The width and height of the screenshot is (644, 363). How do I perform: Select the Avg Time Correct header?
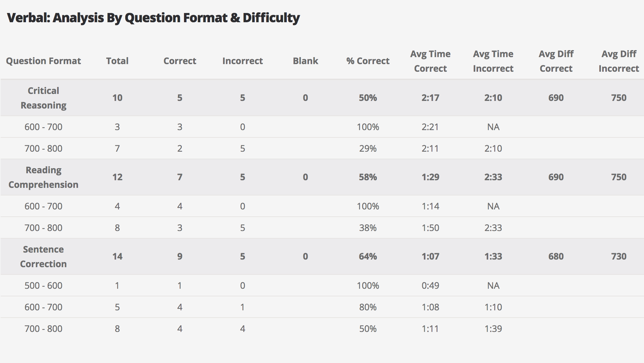430,61
